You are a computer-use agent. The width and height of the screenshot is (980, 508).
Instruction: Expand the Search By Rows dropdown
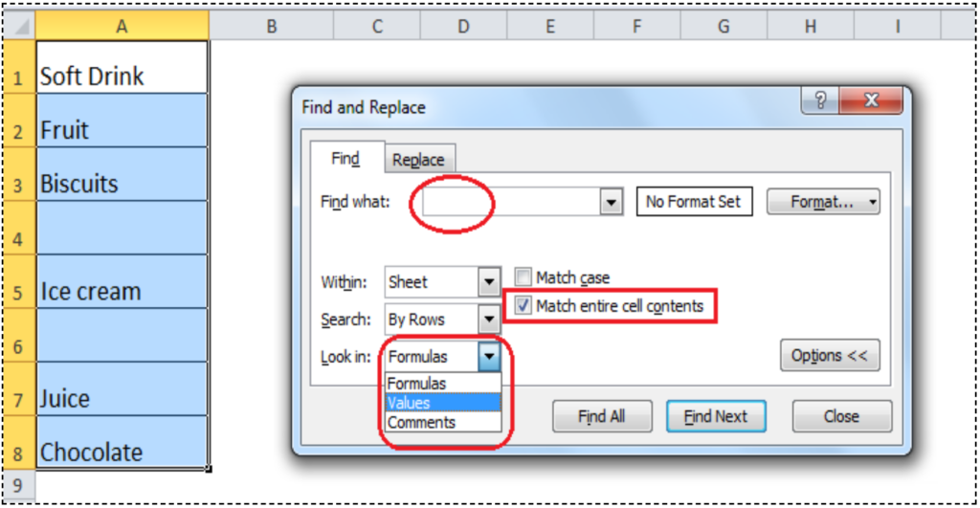pyautogui.click(x=489, y=320)
